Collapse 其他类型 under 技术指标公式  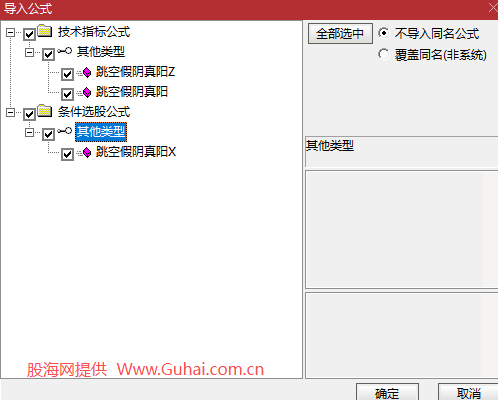click(x=29, y=52)
